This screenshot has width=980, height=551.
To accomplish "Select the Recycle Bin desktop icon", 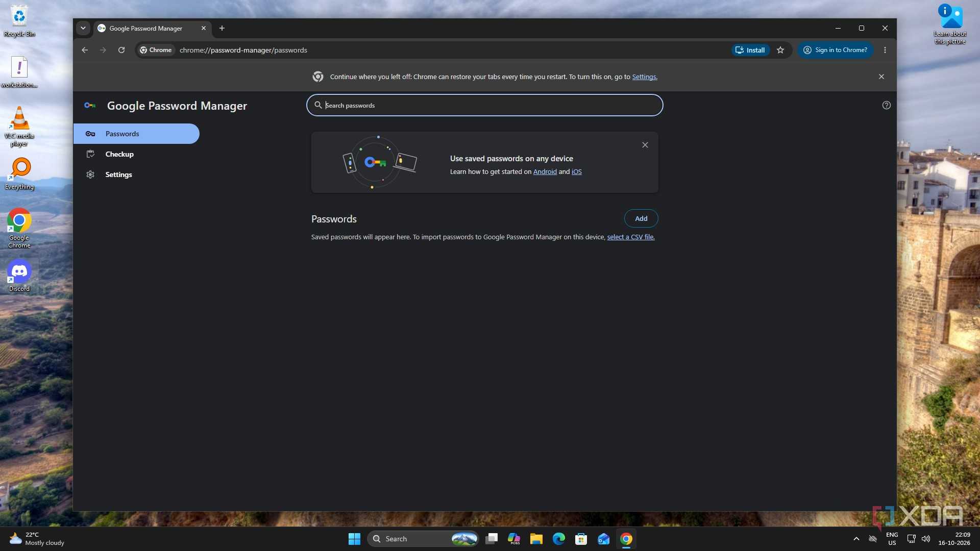I will pos(19,21).
